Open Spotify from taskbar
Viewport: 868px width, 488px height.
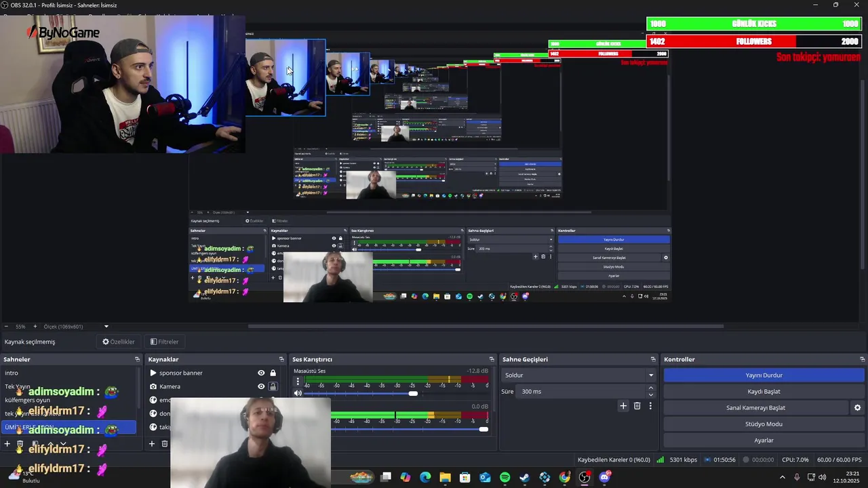505,477
